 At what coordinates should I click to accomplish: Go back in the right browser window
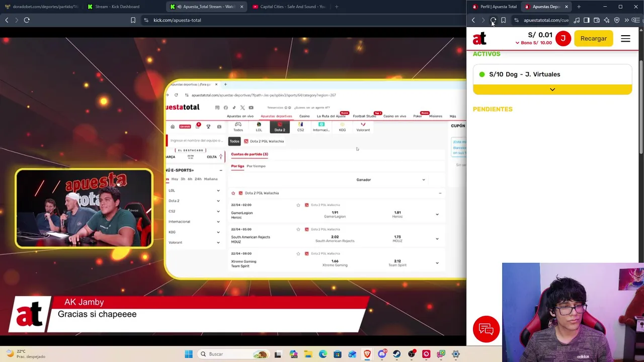473,20
